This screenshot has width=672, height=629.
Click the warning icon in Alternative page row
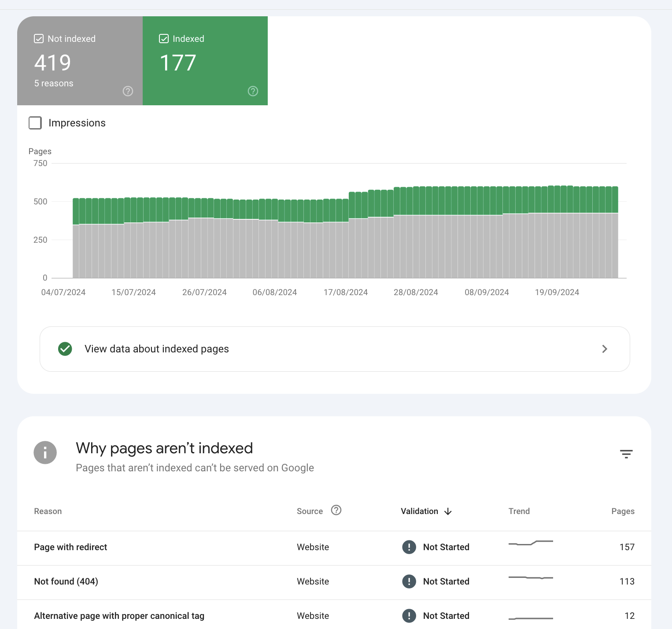tap(409, 616)
